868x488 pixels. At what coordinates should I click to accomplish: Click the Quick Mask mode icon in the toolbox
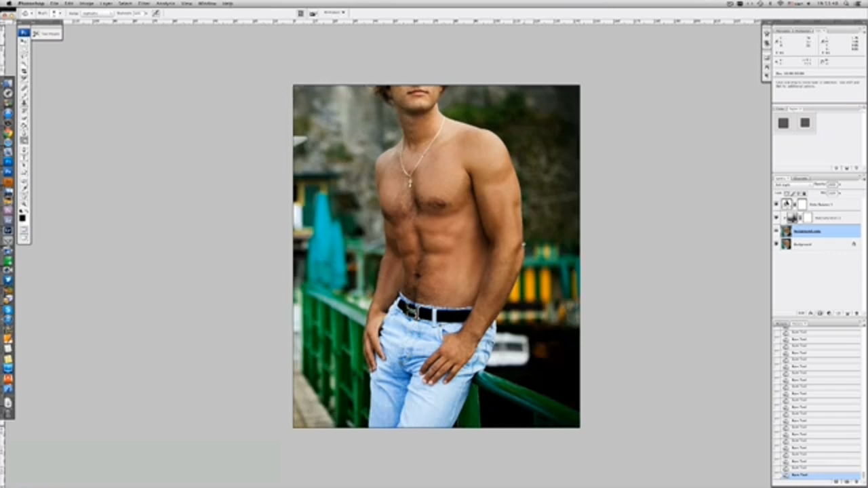coord(24,230)
